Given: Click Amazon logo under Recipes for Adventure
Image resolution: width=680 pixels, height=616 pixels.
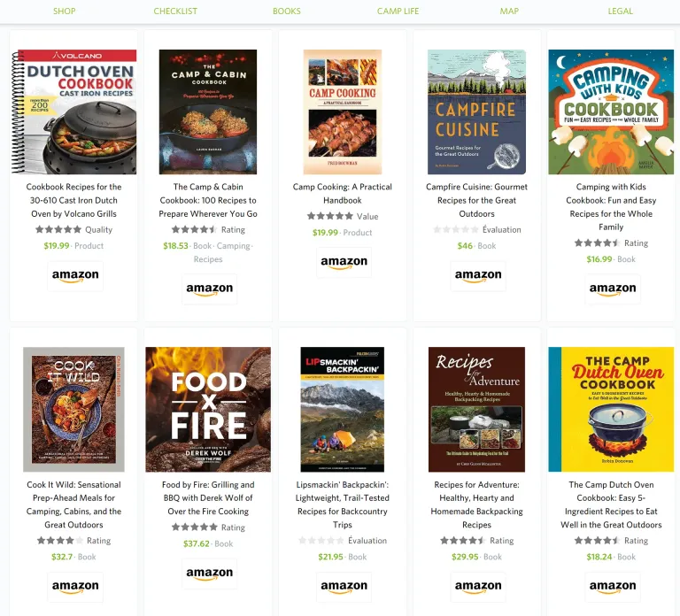Looking at the screenshot, I should point(478,587).
